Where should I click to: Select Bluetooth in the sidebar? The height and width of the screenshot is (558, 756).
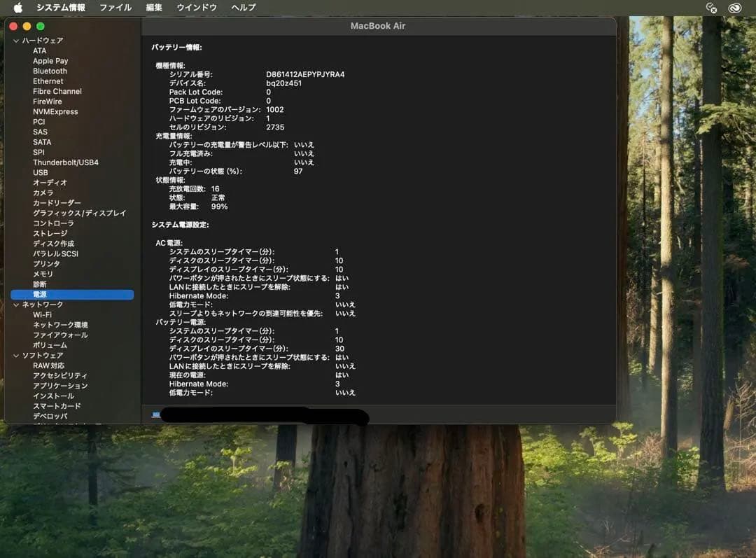50,71
